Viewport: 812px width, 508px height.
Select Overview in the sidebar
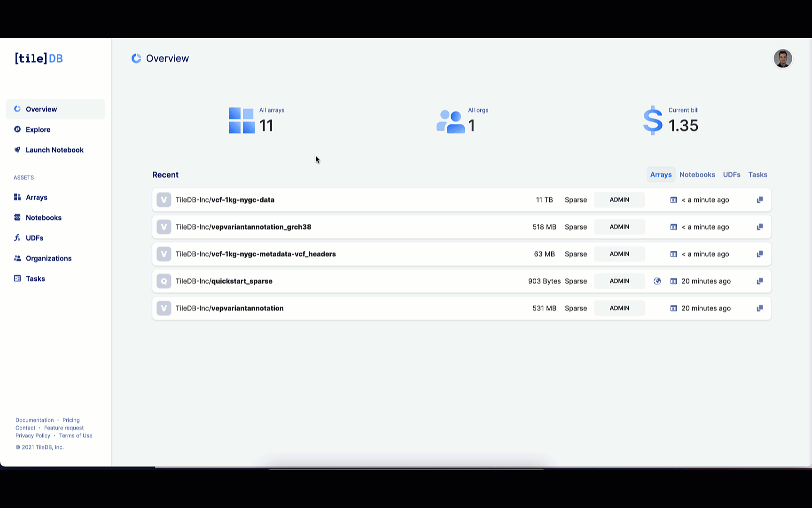click(x=55, y=109)
